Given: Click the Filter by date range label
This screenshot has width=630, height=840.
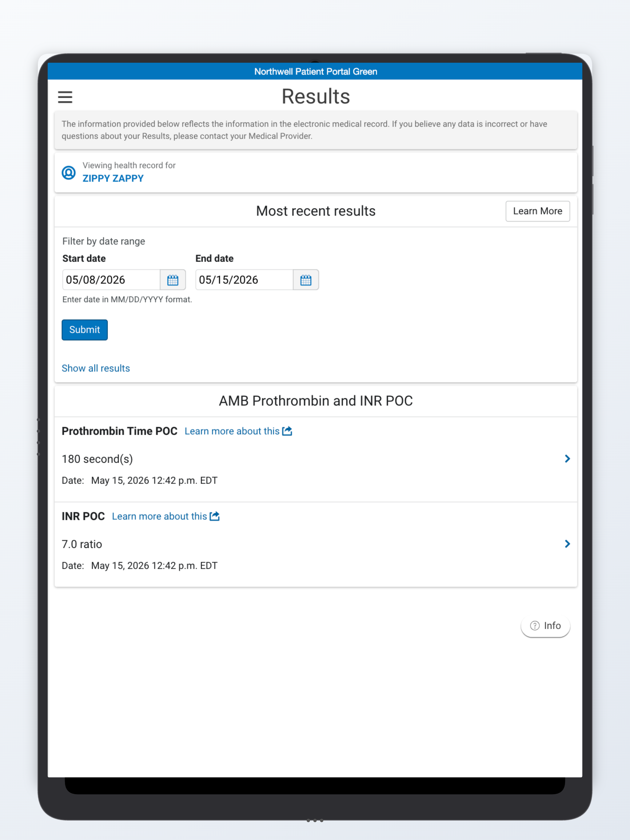Looking at the screenshot, I should click(104, 241).
